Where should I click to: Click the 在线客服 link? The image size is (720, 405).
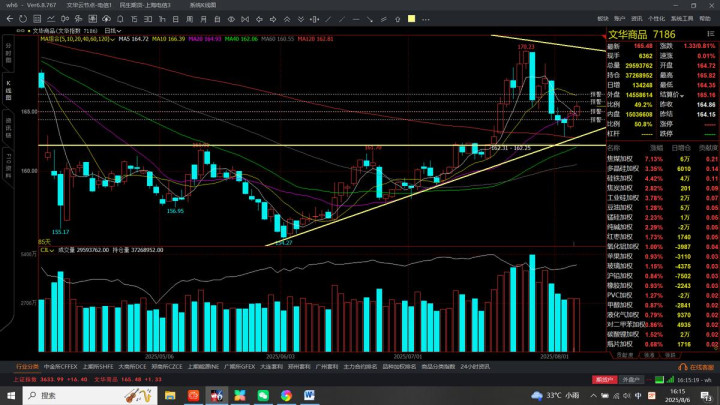click(x=696, y=367)
